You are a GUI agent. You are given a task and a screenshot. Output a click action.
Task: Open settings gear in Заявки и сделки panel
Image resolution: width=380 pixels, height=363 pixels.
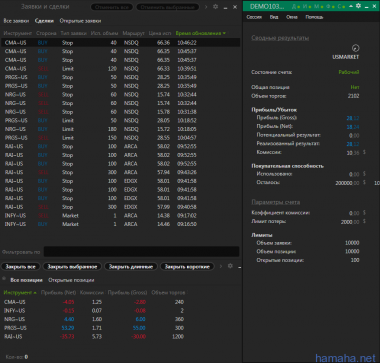(215, 7)
